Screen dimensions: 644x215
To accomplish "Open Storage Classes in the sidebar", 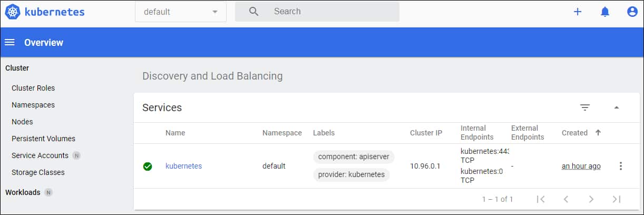I will click(38, 172).
